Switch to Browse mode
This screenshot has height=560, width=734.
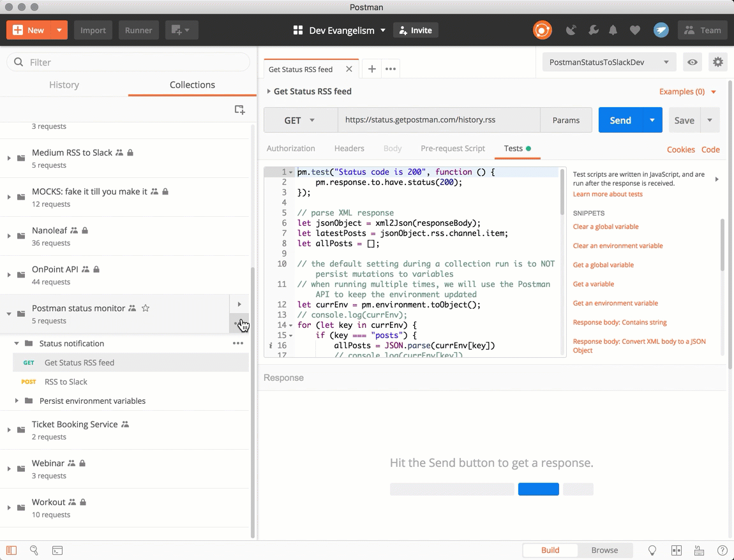point(604,550)
